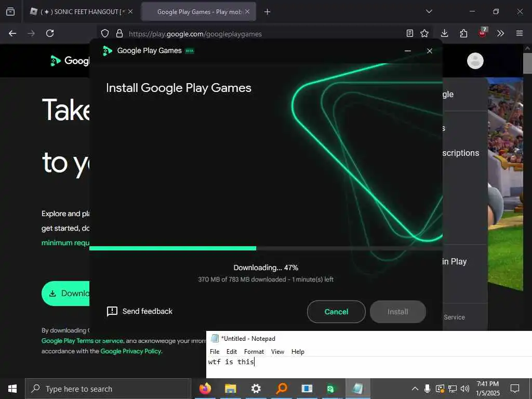Open the minimum requirements link
Screen dimensions: 532x399
pyautogui.click(x=65, y=243)
